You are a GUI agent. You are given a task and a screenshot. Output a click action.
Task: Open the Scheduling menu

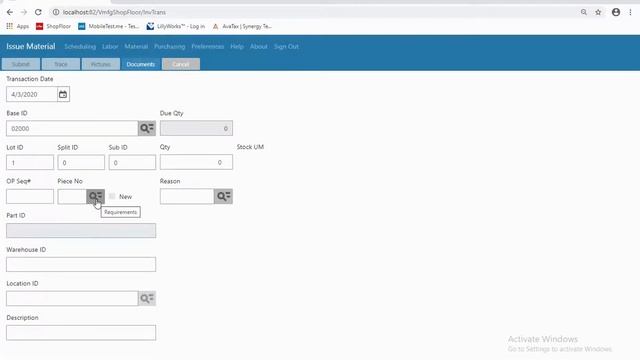[x=80, y=47]
